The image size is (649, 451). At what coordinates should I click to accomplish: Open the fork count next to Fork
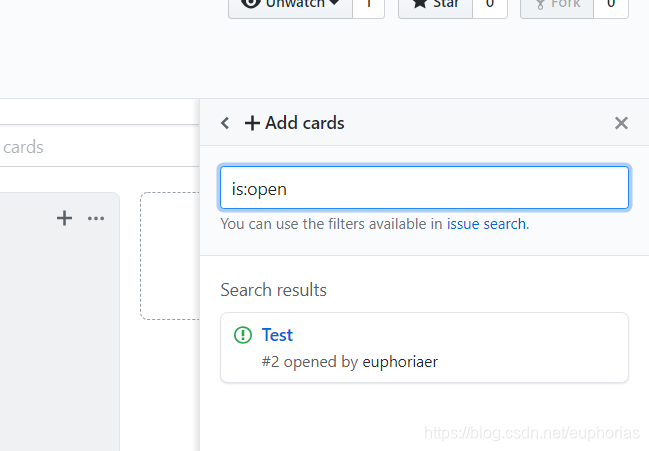611,5
